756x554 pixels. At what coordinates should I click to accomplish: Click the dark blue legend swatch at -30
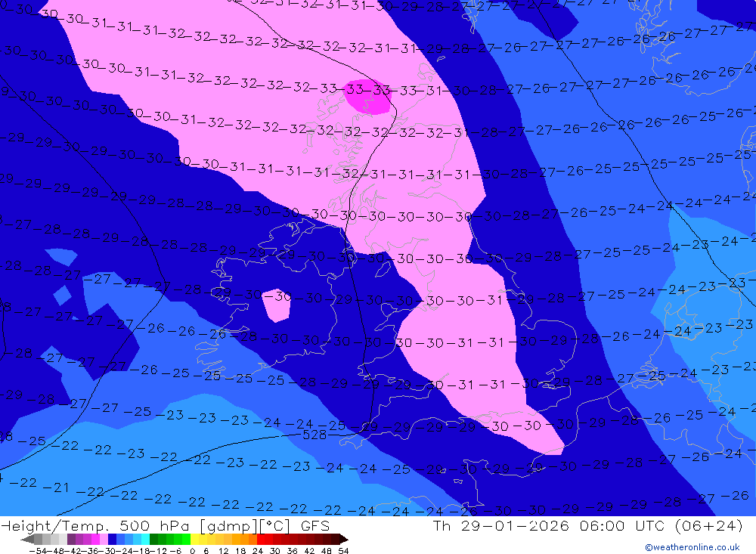112,540
